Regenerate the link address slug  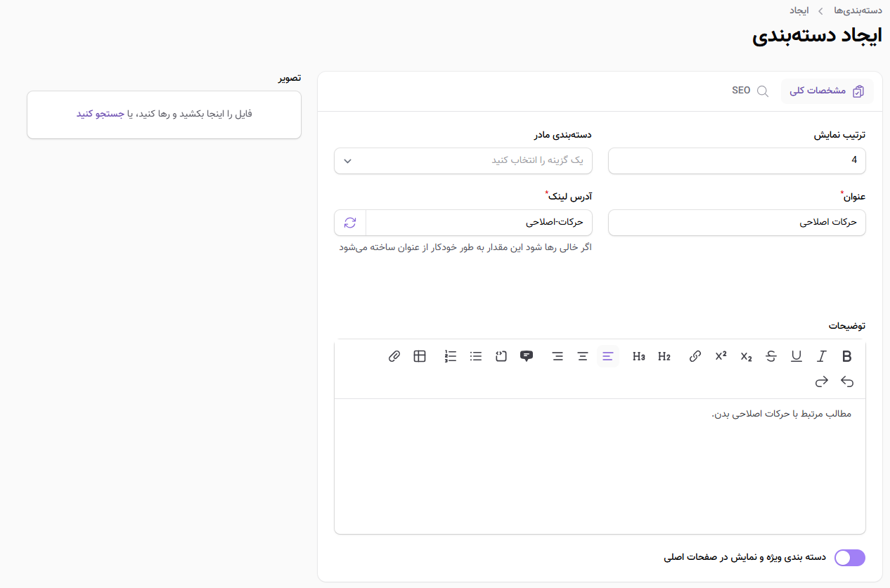pos(350,223)
